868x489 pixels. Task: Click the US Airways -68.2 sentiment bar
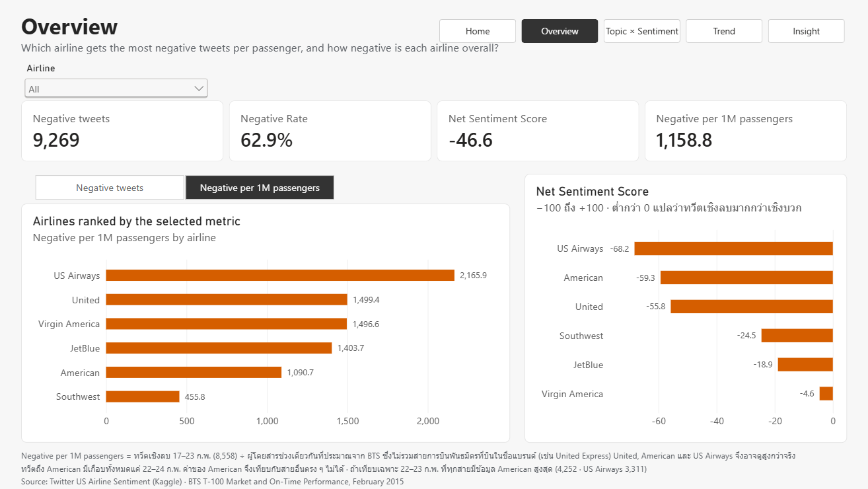tap(733, 248)
